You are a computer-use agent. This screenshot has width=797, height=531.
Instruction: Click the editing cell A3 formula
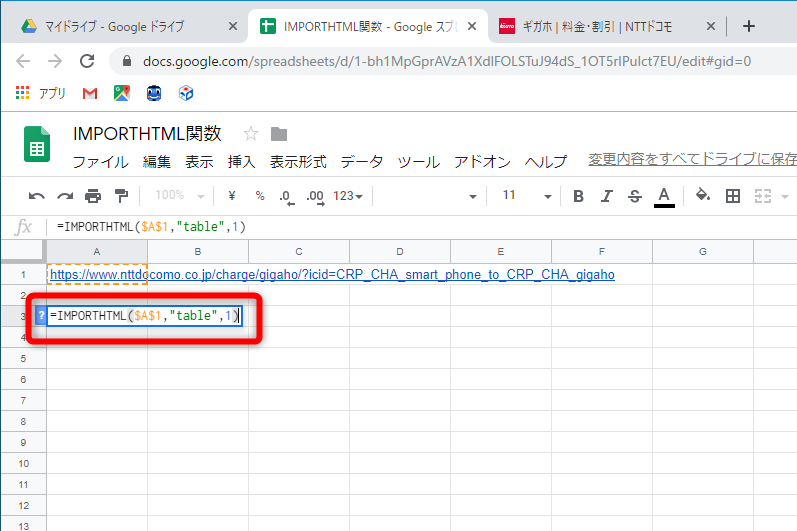(x=144, y=316)
